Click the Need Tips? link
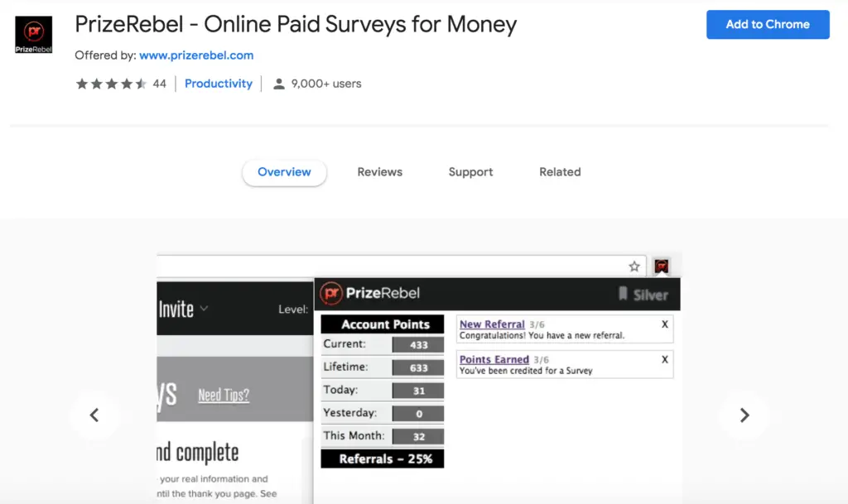The width and height of the screenshot is (848, 504). tap(224, 396)
